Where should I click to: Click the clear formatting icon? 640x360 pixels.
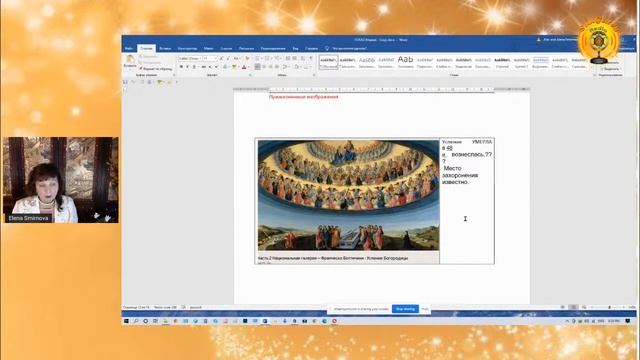click(x=247, y=58)
